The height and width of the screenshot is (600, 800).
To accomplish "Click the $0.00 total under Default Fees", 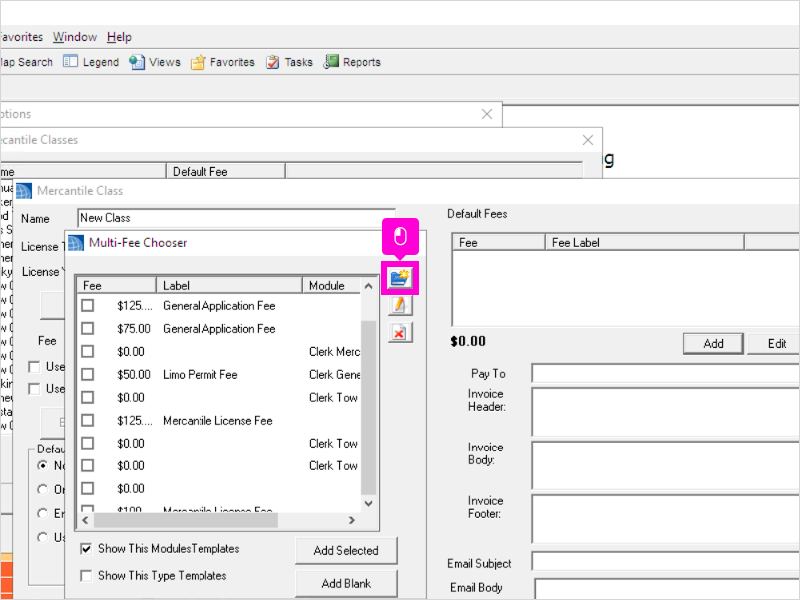I will pos(468,341).
